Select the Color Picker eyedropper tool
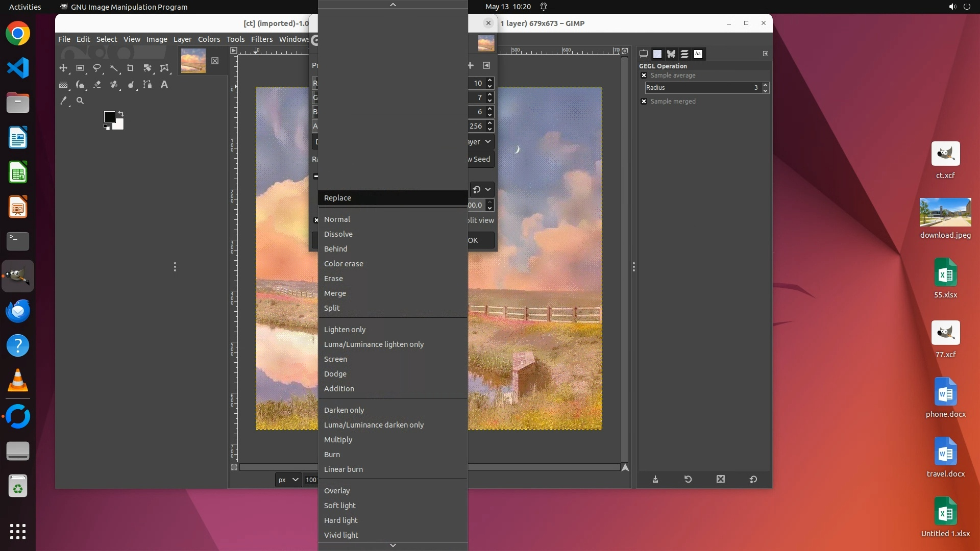 [x=63, y=101]
